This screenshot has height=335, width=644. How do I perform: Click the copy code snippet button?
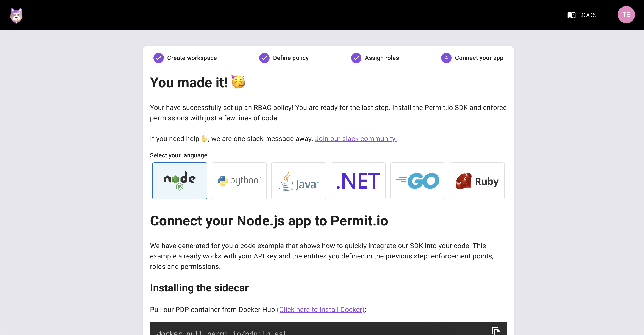click(x=496, y=331)
